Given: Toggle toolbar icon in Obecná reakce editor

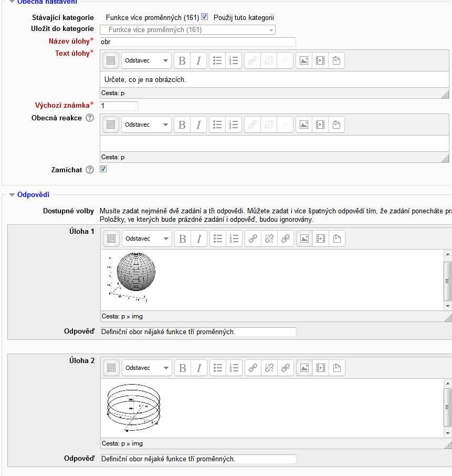Looking at the screenshot, I should coord(111,125).
